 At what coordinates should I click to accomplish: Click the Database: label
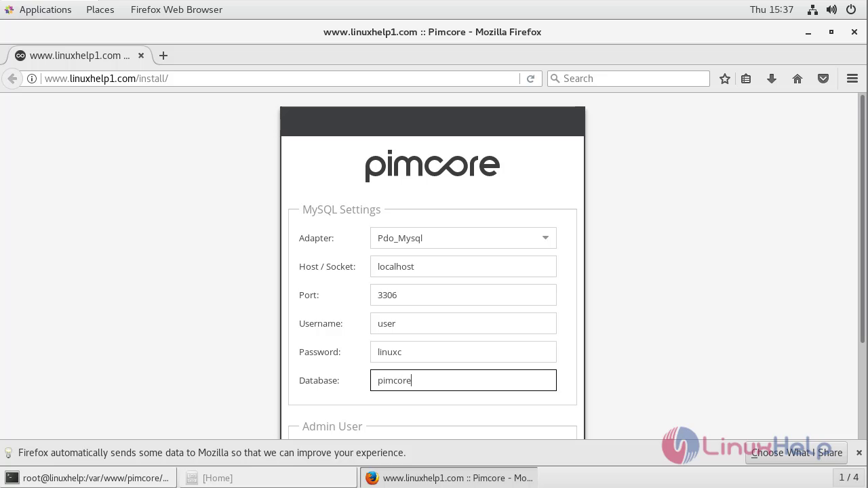319,380
